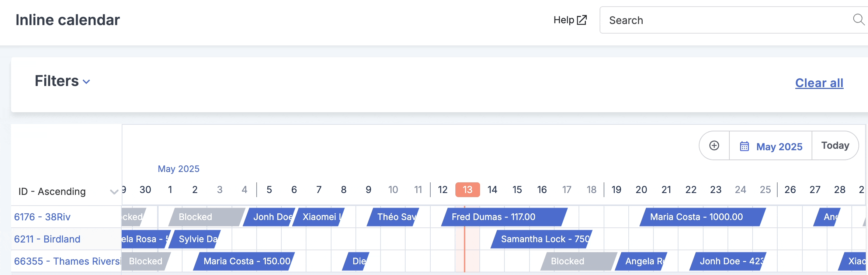Open Help external link icon
The height and width of the screenshot is (275, 868).
point(581,20)
